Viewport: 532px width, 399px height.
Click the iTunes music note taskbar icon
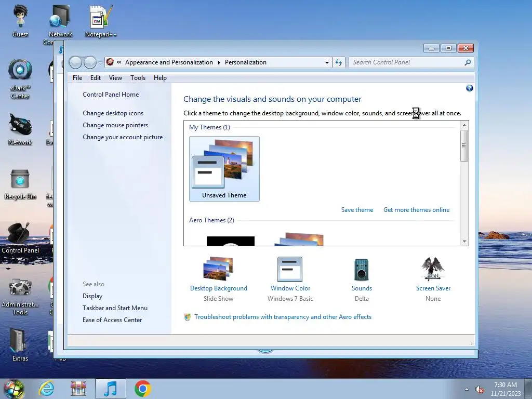111,389
